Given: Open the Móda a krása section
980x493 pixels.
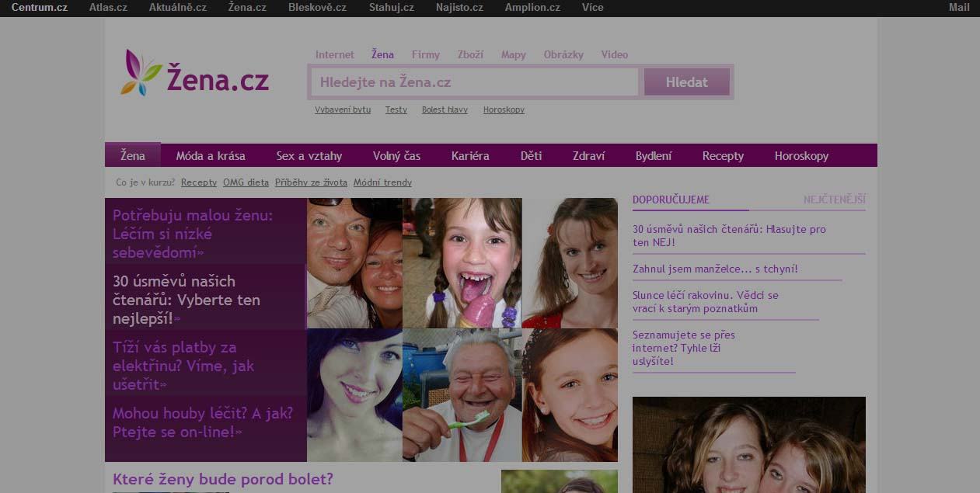Looking at the screenshot, I should (x=211, y=156).
